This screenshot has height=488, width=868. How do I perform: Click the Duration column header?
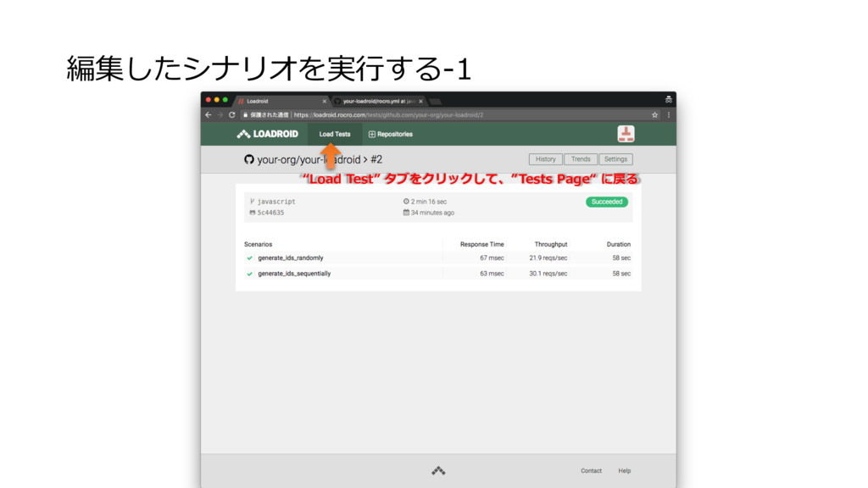click(x=618, y=244)
